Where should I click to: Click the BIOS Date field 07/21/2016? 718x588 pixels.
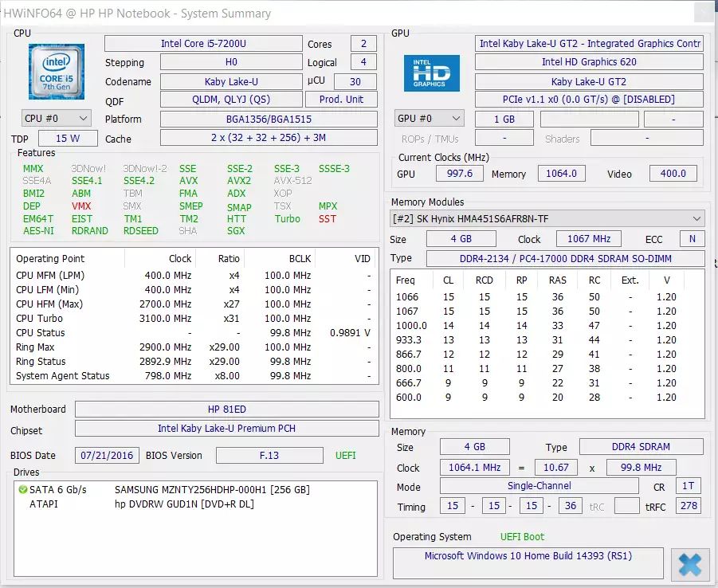(107, 456)
